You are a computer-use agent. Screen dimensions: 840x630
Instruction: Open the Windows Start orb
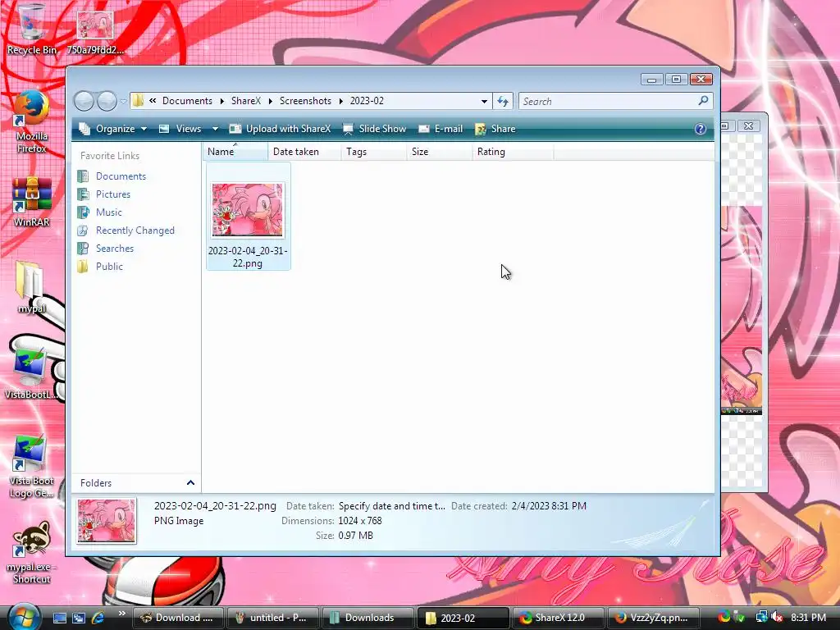tap(24, 617)
